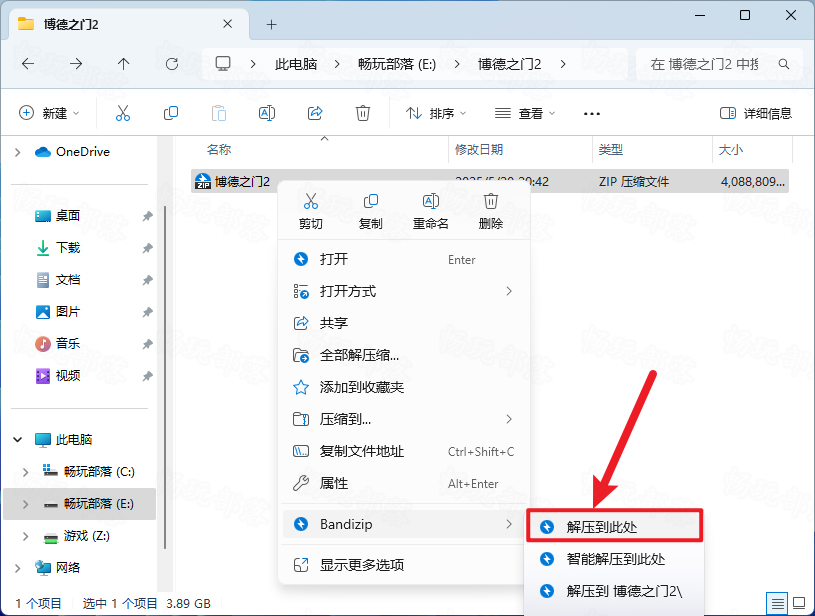This screenshot has height=616, width=815.
Task: Click 删除 in the context menu
Action: (x=491, y=212)
